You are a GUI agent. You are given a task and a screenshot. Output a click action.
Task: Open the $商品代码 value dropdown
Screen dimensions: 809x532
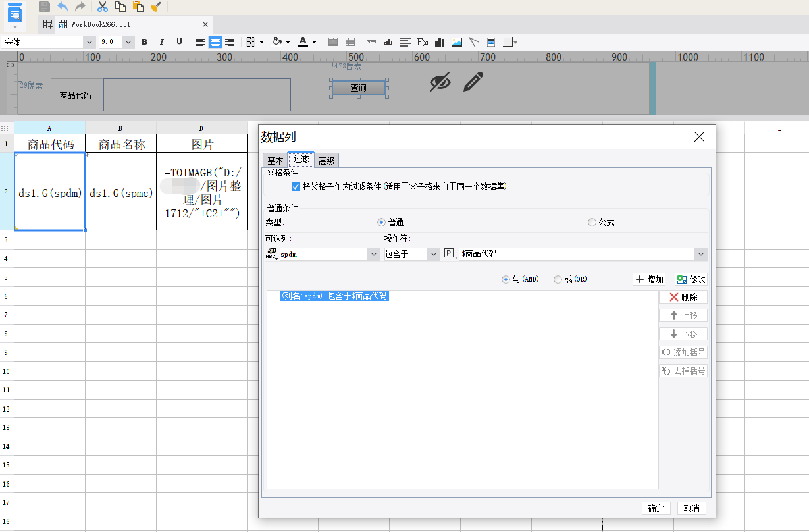[x=701, y=254]
